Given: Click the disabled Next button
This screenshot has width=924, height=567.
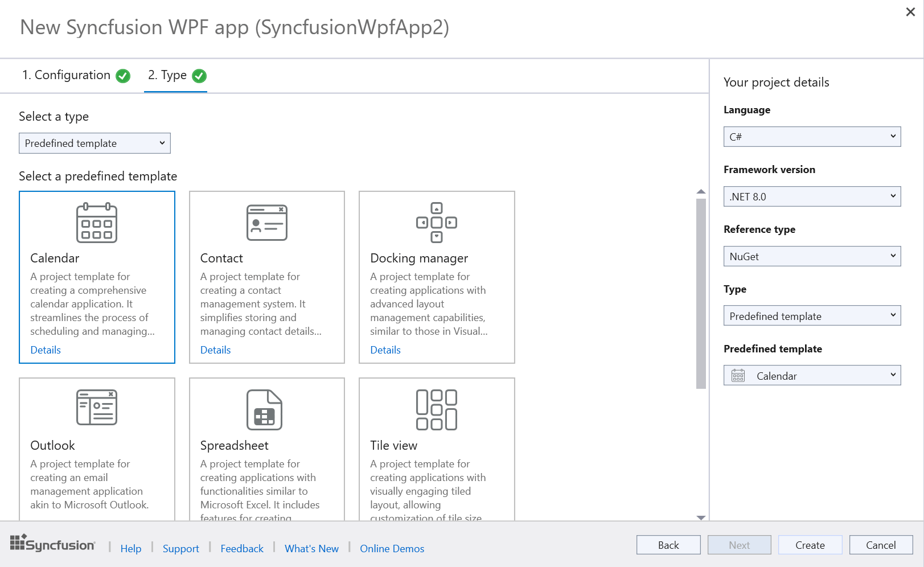Looking at the screenshot, I should (x=740, y=545).
